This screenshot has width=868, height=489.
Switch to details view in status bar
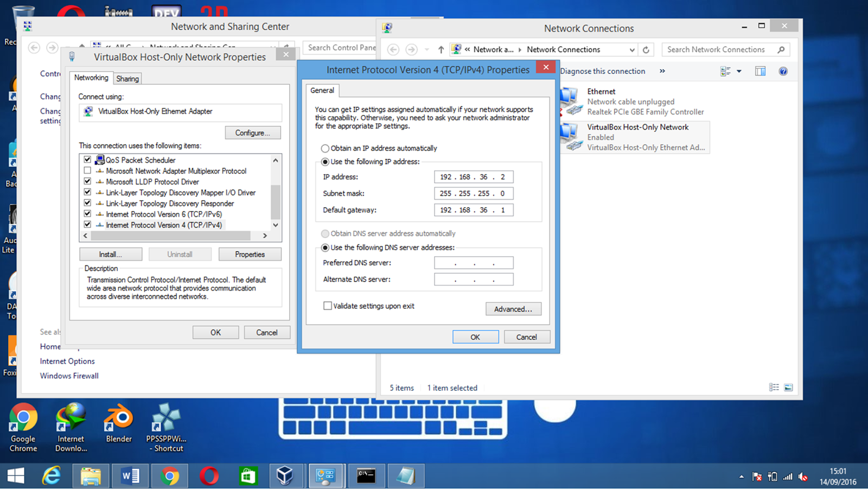pos(774,388)
